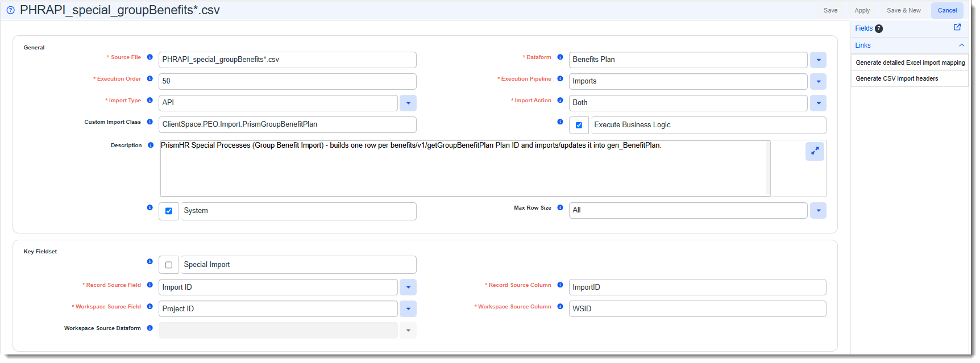Click the Max Row Size field showing All

[688, 210]
